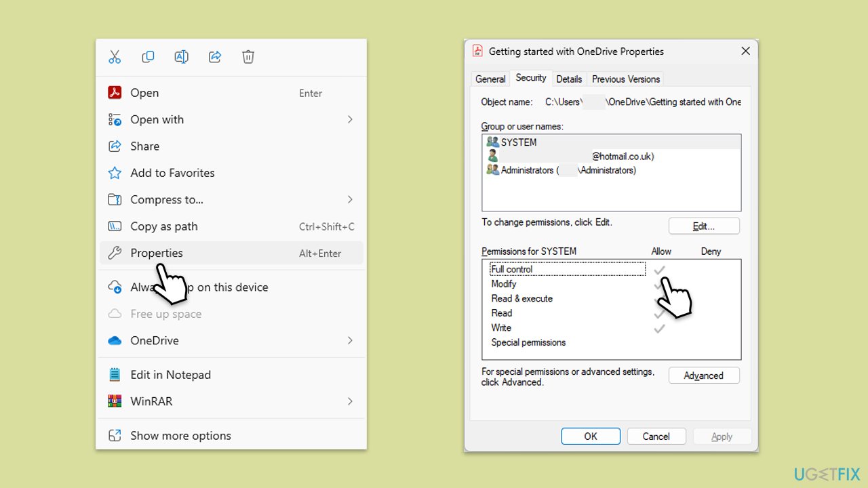Click the Share arrow icon at top
The image size is (868, 488).
click(215, 57)
